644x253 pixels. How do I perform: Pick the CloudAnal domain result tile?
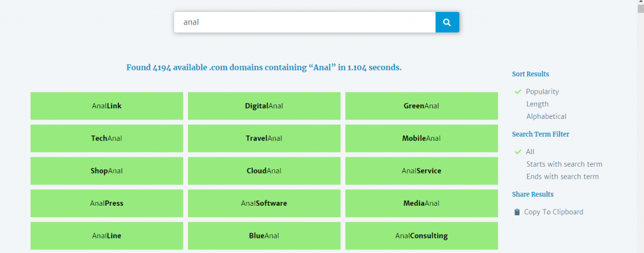(264, 171)
